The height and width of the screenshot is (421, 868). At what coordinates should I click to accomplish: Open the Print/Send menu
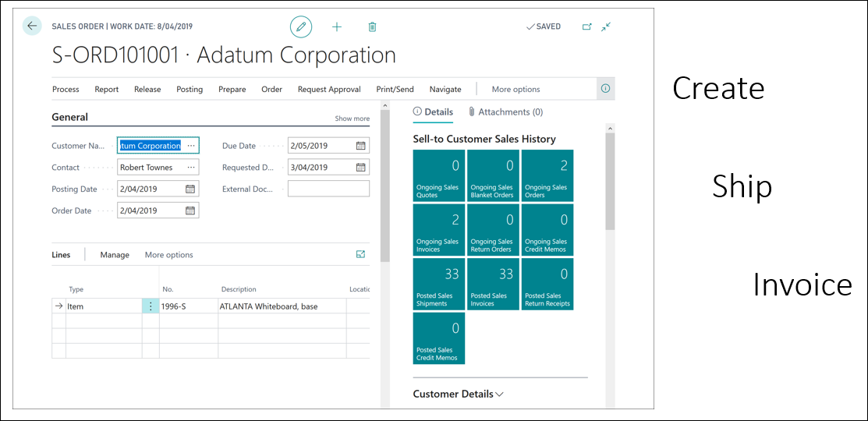coord(395,89)
